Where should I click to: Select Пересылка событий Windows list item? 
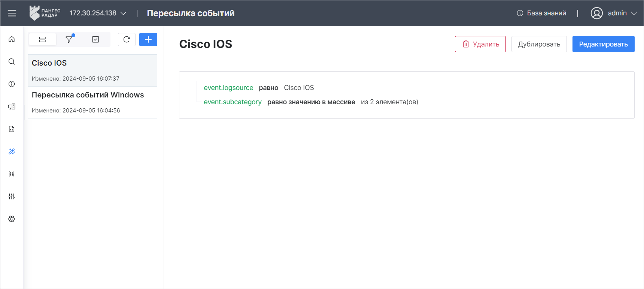point(92,102)
